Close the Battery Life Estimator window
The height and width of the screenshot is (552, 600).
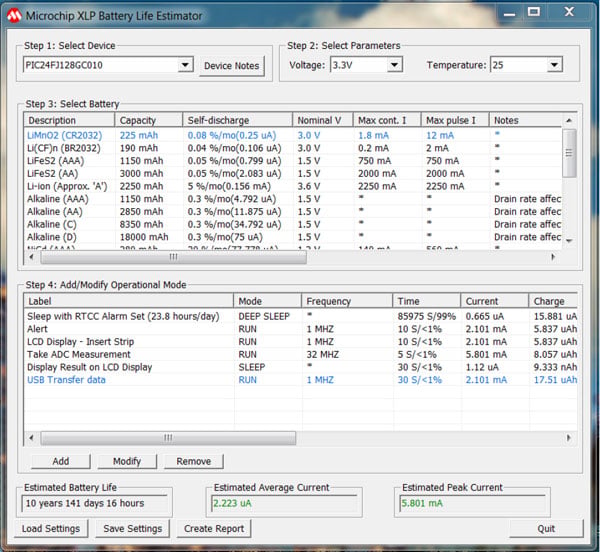[x=569, y=12]
